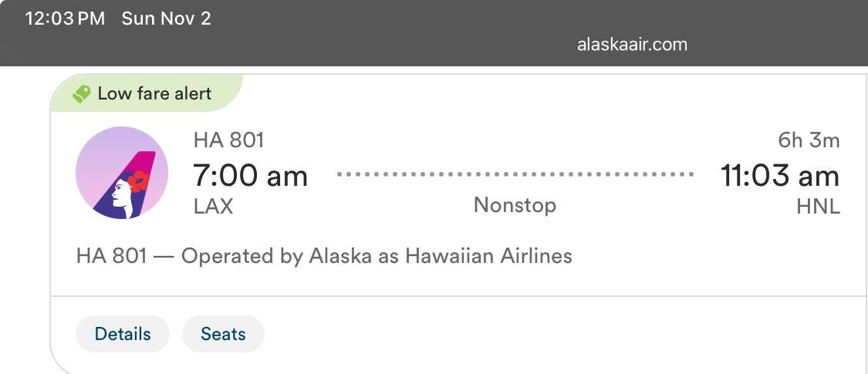
Task: View Seats for flight HA 801
Action: (223, 334)
